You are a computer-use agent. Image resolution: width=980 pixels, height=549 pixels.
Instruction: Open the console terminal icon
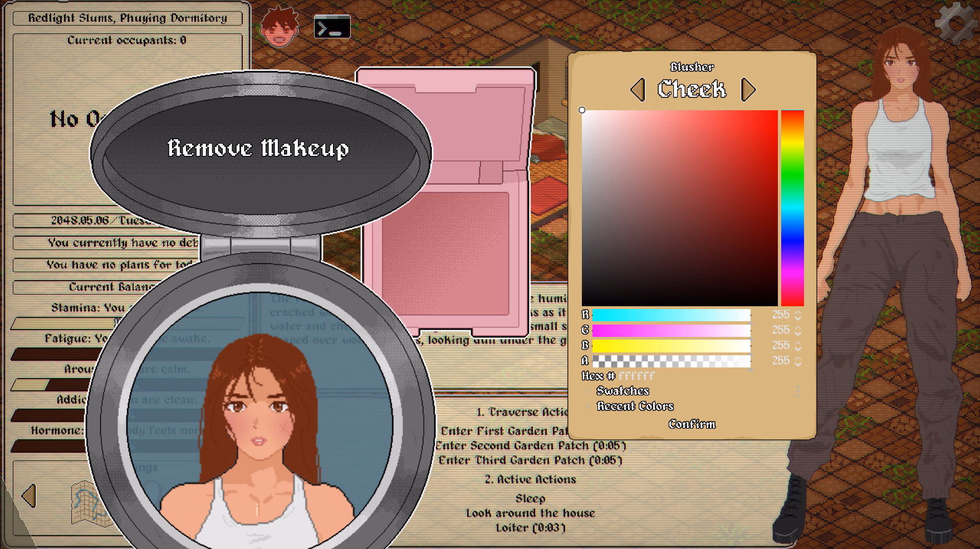tap(332, 27)
